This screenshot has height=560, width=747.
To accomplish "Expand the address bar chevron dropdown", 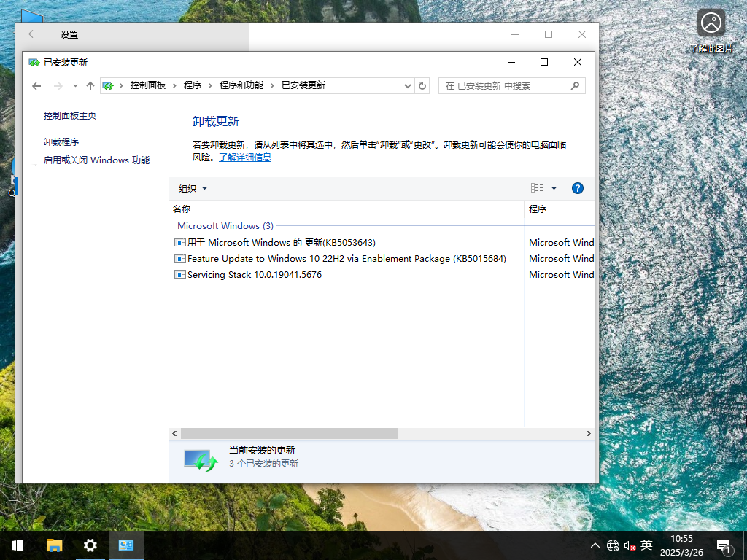I will [408, 85].
